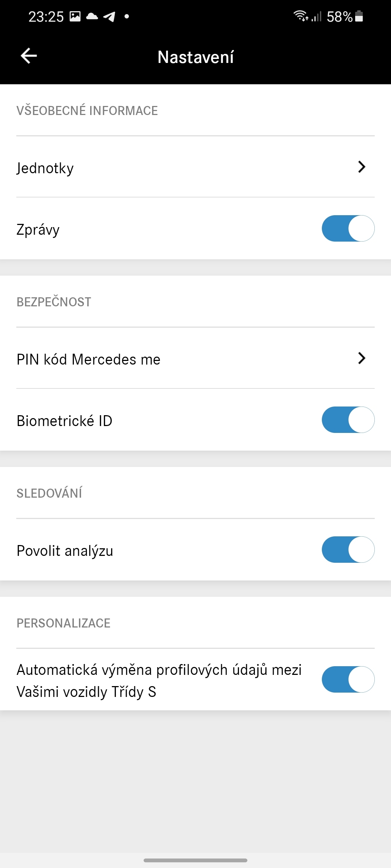Image resolution: width=391 pixels, height=868 pixels.
Task: Tap the picture notification icon
Action: tap(75, 16)
